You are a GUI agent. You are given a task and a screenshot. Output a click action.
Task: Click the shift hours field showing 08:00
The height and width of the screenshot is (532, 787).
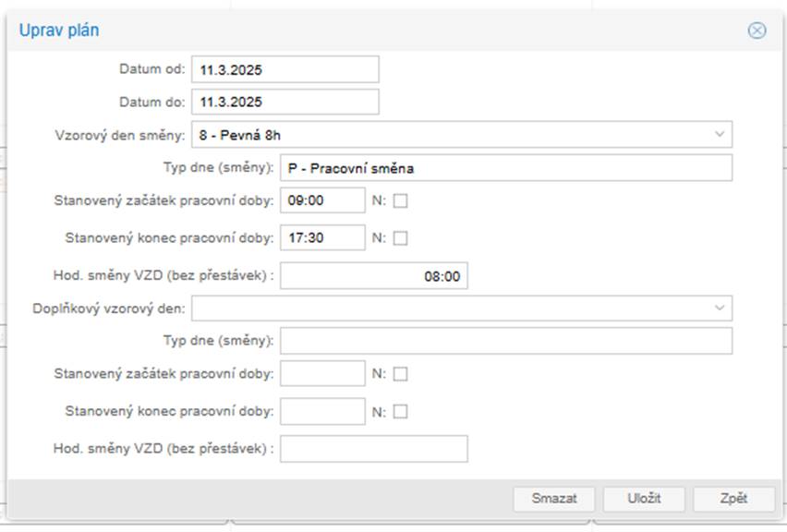click(373, 275)
